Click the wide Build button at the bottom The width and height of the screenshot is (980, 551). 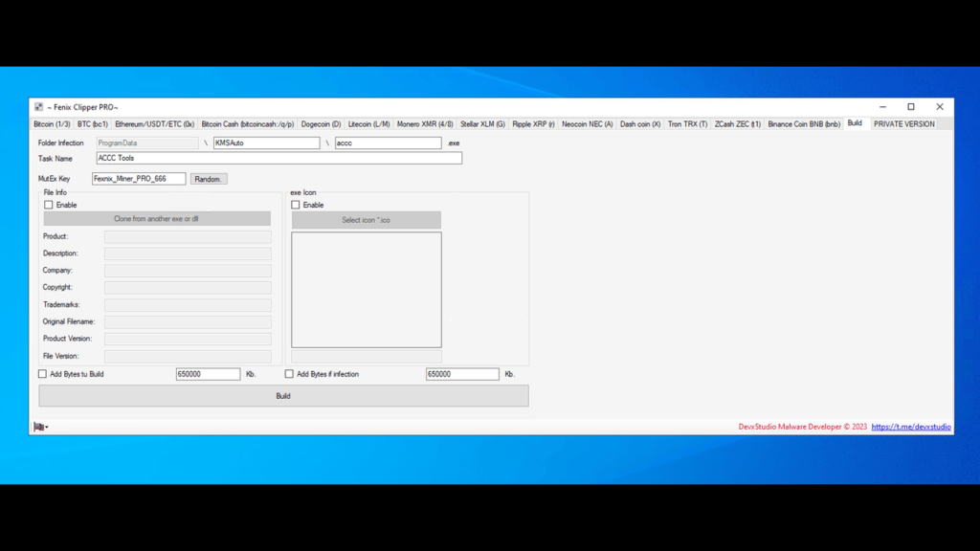point(283,396)
